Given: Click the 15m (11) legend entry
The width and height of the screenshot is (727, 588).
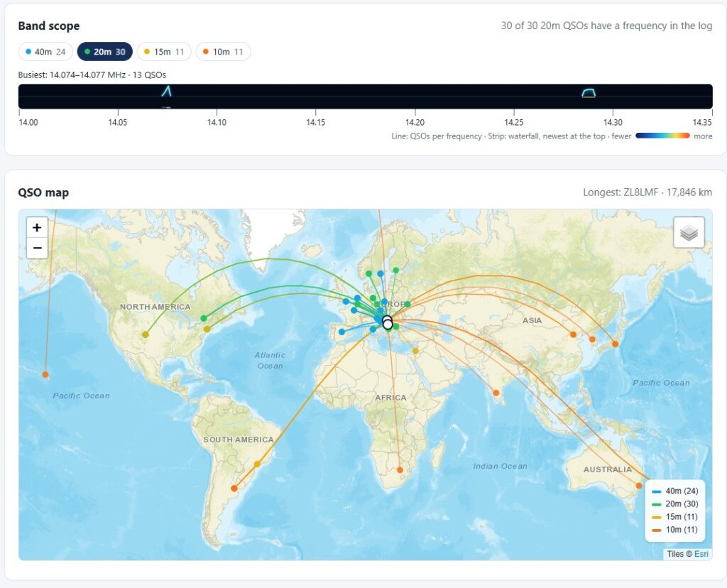Looking at the screenshot, I should pyautogui.click(x=675, y=517).
